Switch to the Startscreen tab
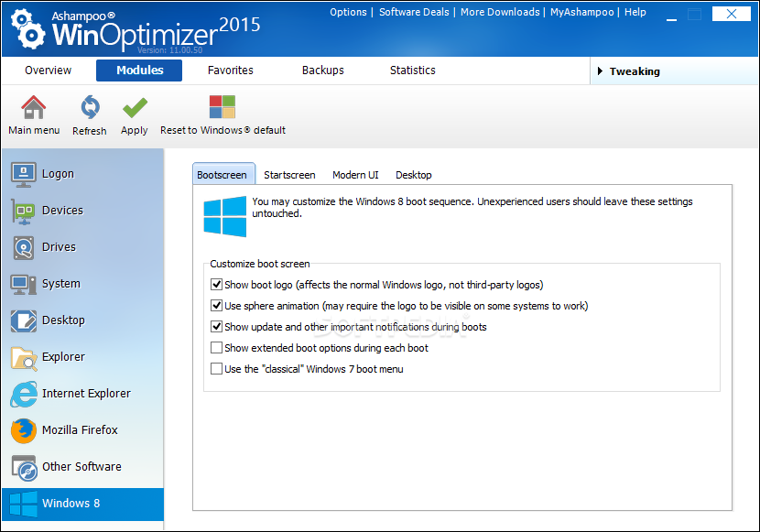The image size is (760, 532). point(289,175)
